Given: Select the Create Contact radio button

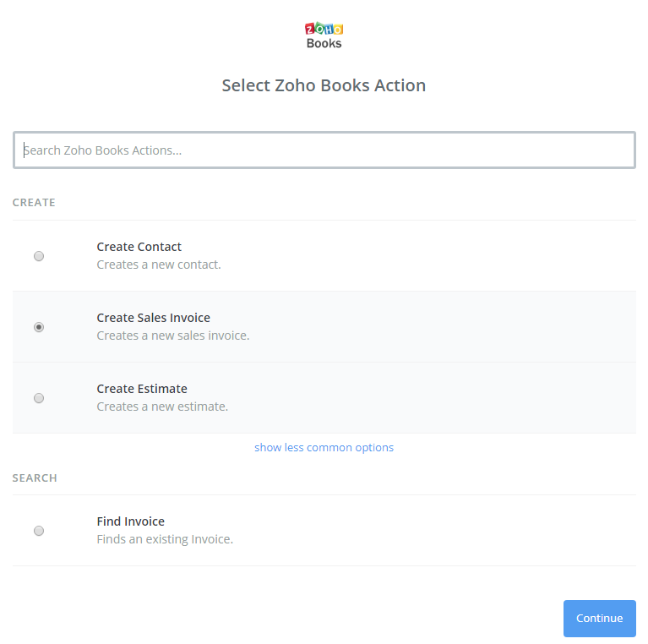Looking at the screenshot, I should [x=39, y=256].
